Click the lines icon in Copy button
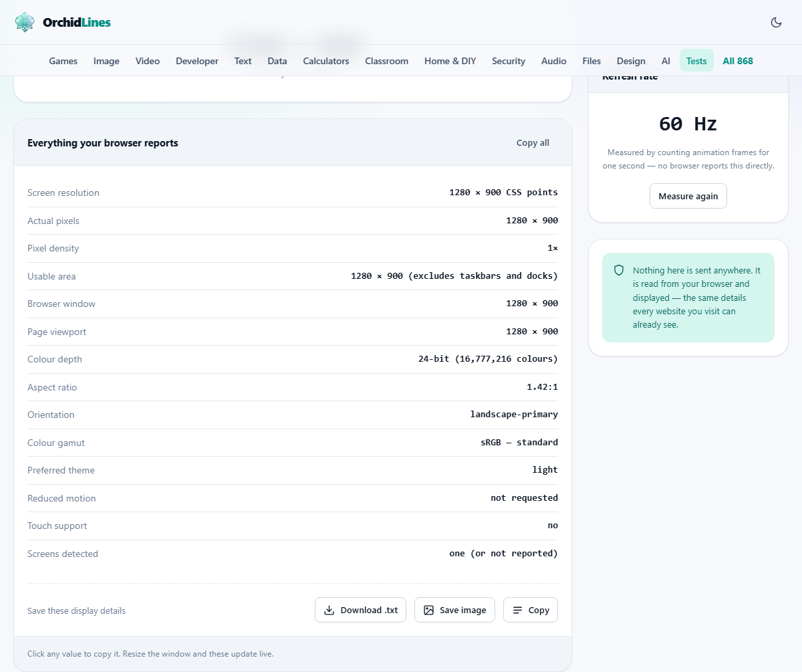This screenshot has width=802, height=672. [x=517, y=610]
